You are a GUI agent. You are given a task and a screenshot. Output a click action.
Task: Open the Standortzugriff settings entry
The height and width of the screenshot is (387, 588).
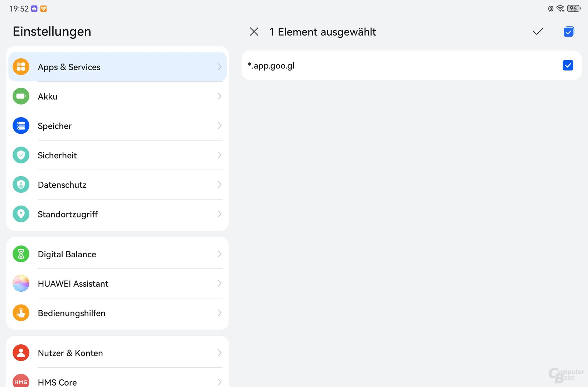(117, 214)
